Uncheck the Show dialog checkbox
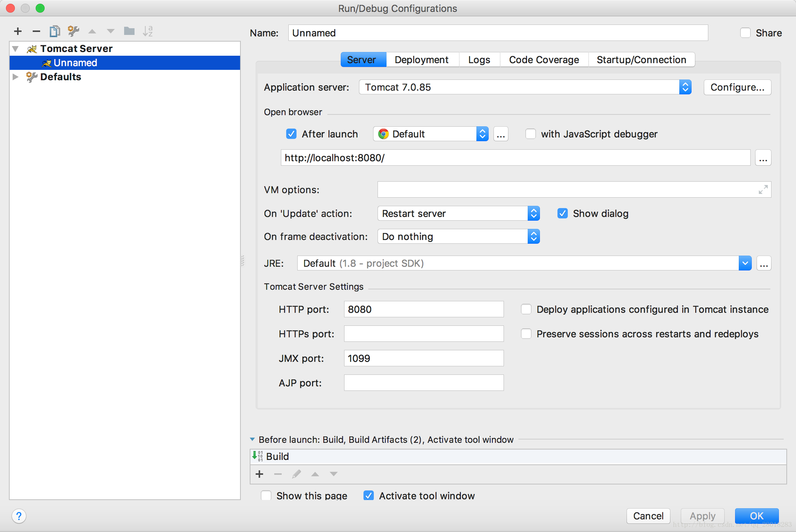Viewport: 796px width, 532px height. point(563,214)
